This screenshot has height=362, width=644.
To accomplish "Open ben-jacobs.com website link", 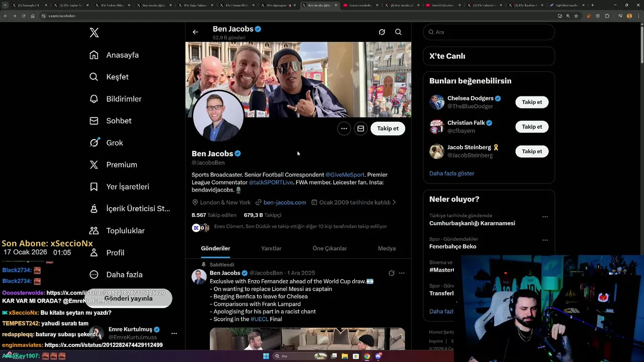I will coord(285,202).
